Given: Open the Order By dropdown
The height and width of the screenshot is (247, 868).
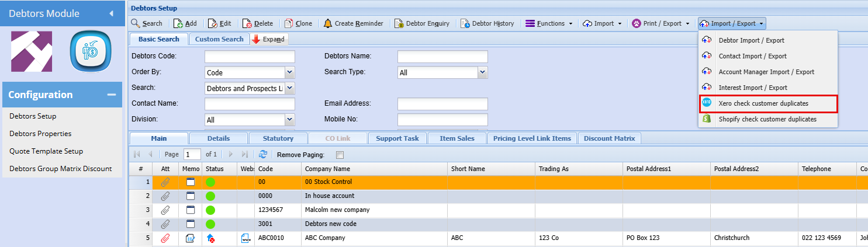Looking at the screenshot, I should [x=289, y=73].
